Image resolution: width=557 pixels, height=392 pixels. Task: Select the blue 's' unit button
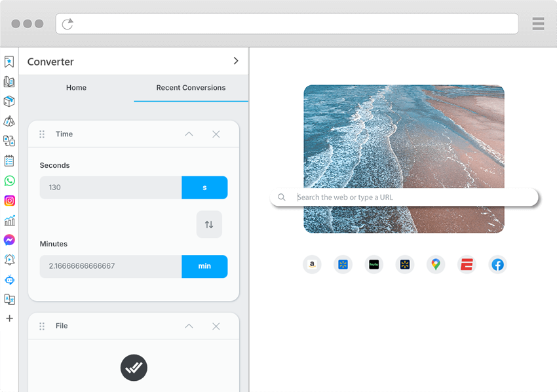[x=204, y=187]
